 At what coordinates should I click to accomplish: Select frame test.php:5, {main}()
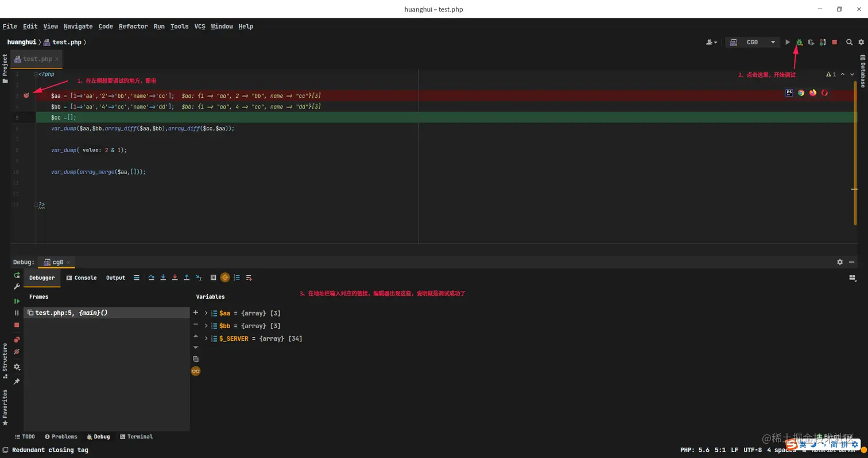point(107,313)
